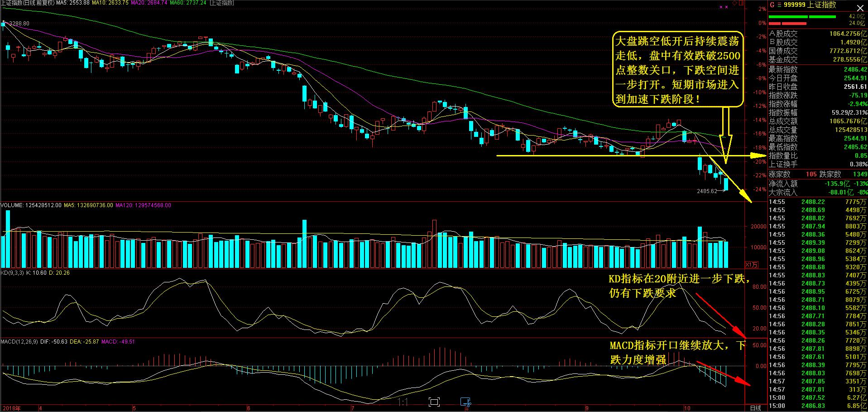Click the 基金成交 row
The height and width of the screenshot is (412, 868).
click(x=818, y=59)
